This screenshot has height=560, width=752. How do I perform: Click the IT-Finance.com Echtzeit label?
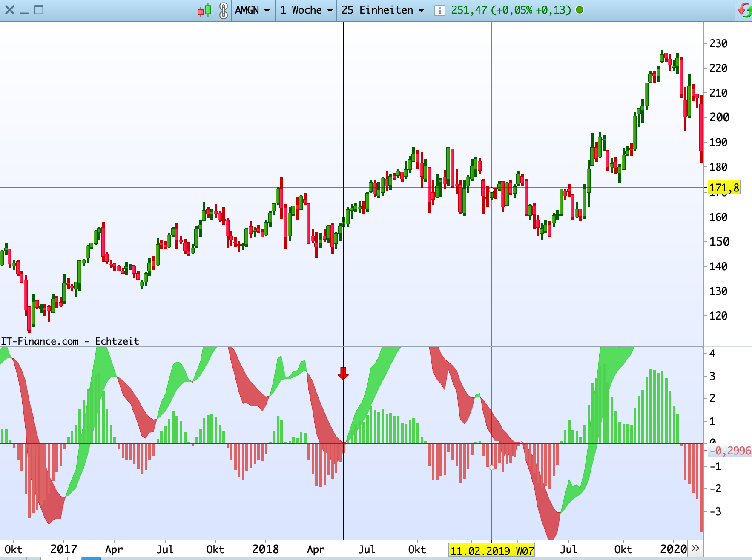(x=70, y=341)
